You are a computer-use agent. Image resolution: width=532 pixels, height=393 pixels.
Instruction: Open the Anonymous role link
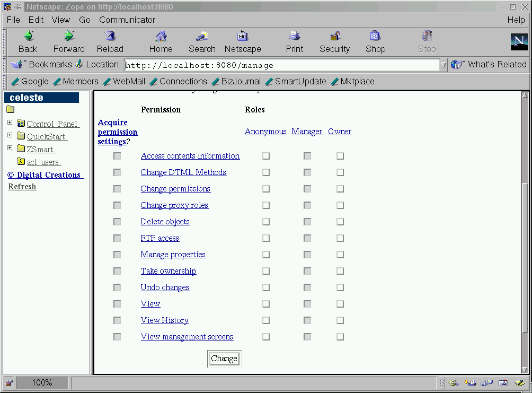(265, 132)
